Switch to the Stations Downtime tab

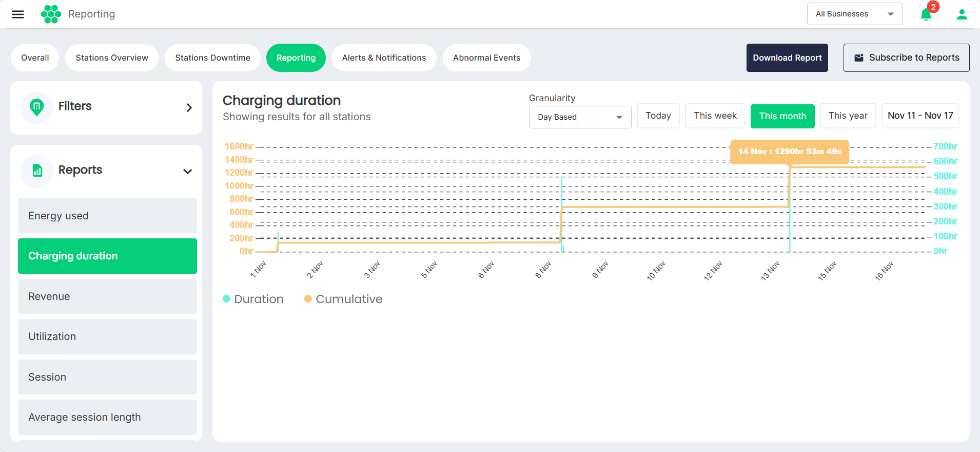tap(212, 58)
